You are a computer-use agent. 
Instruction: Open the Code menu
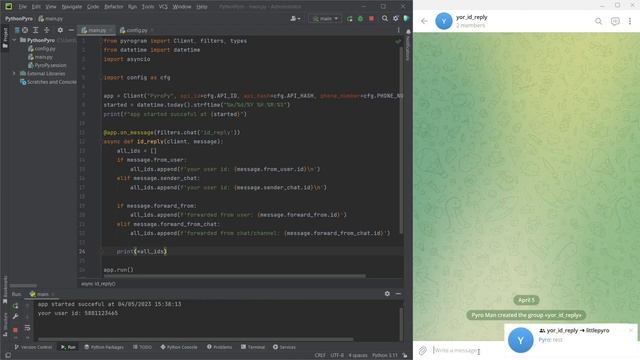[93, 7]
